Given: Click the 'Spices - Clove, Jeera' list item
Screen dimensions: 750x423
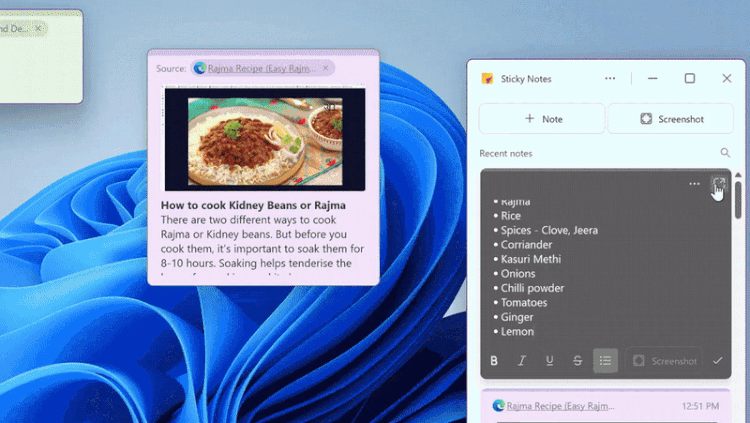Looking at the screenshot, I should pyautogui.click(x=549, y=230).
